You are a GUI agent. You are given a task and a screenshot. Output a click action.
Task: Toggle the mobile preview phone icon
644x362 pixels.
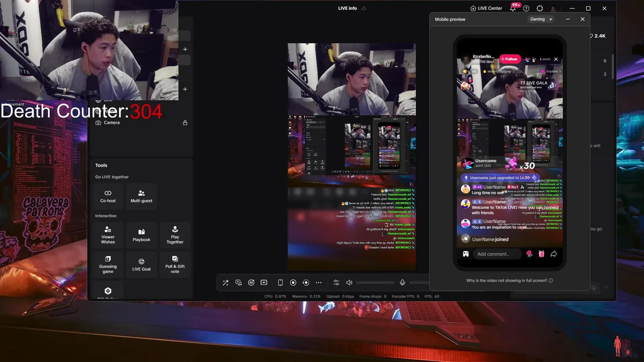tap(280, 283)
